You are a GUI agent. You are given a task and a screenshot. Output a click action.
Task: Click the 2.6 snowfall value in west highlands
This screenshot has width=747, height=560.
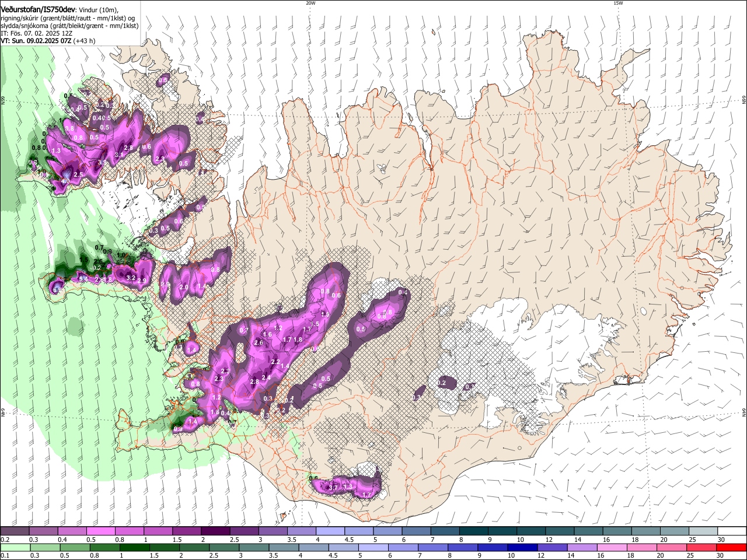click(x=259, y=343)
